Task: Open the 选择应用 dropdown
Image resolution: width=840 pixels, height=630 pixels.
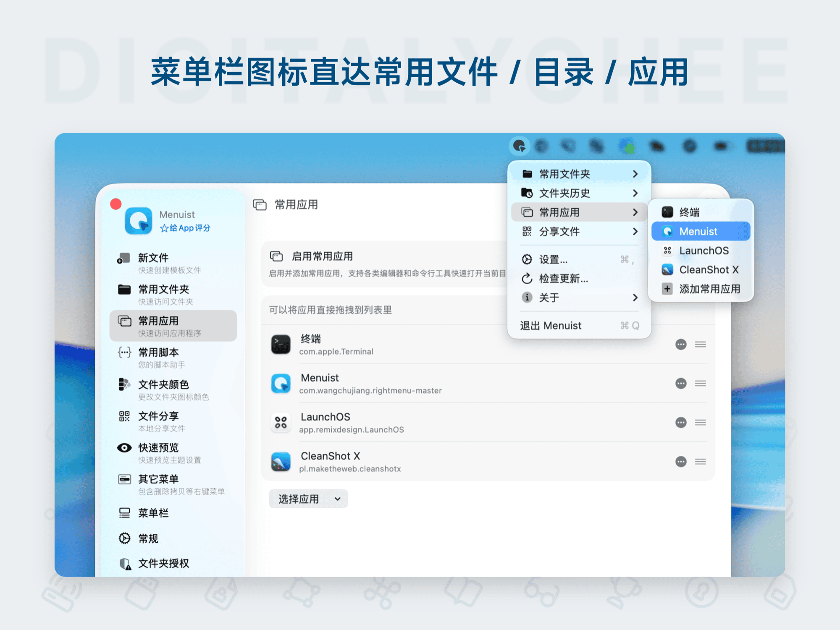Action: 308,499
